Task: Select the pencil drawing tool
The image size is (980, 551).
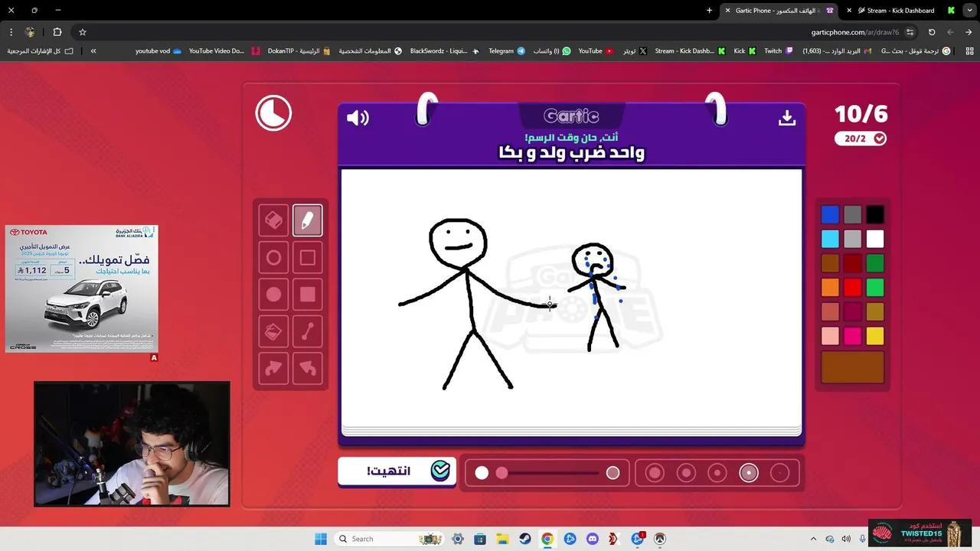Action: (307, 220)
